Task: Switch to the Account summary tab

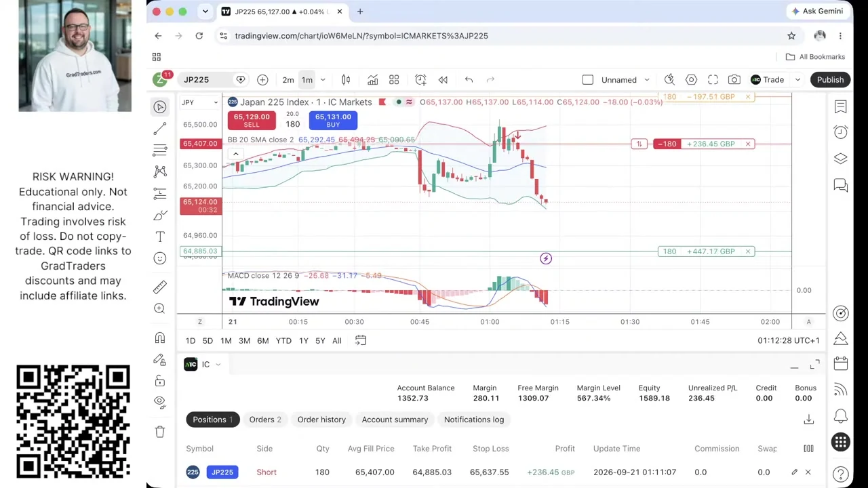Action: [x=395, y=420]
